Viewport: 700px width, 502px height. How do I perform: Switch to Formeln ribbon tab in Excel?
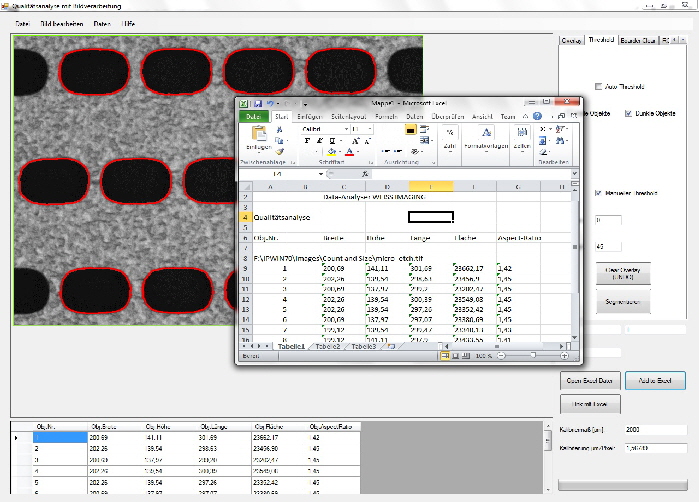tap(386, 117)
